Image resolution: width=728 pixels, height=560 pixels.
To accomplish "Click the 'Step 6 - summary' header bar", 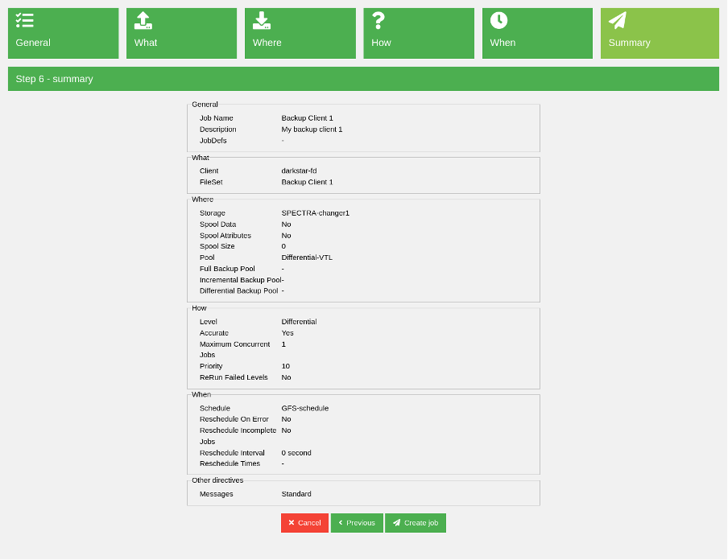I will 363,79.
